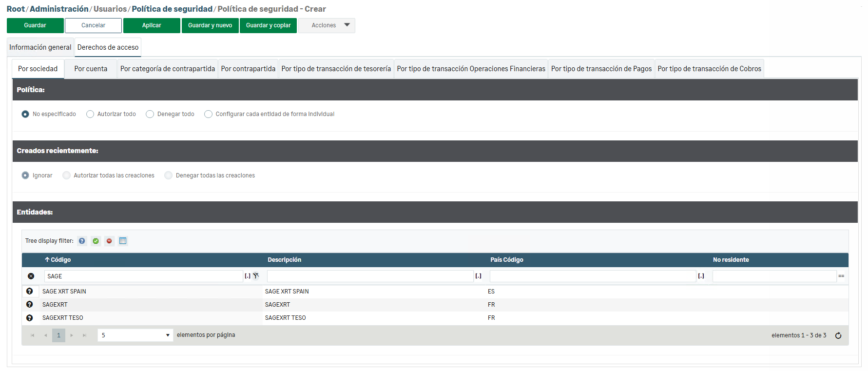868x371 pixels.
Task: Click the status icon of the SAGEXRT TESO row
Action: pos(30,318)
